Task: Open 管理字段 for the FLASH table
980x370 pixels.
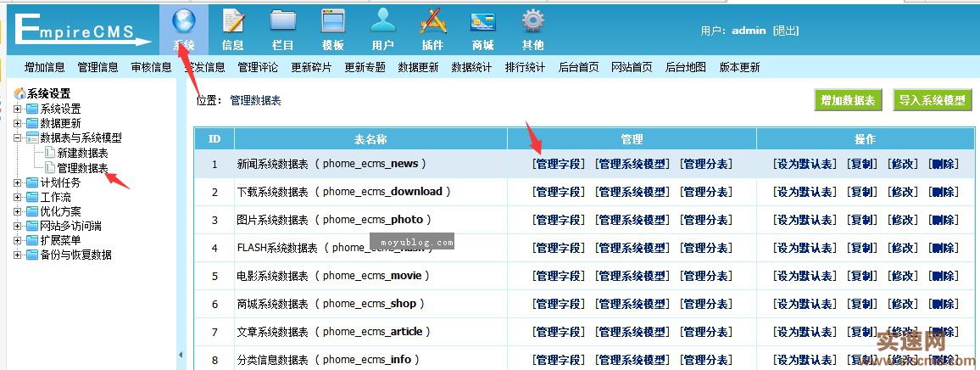Action: (559, 248)
